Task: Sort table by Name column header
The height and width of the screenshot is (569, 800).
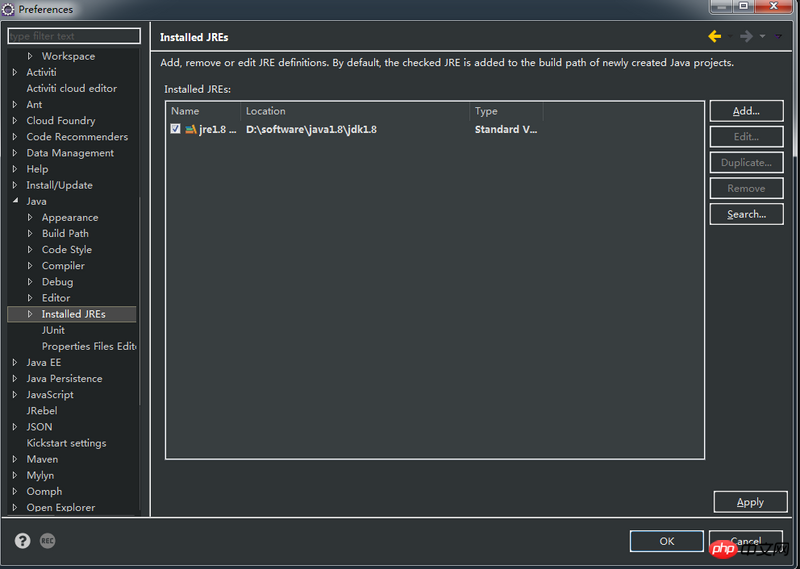Action: tap(204, 111)
